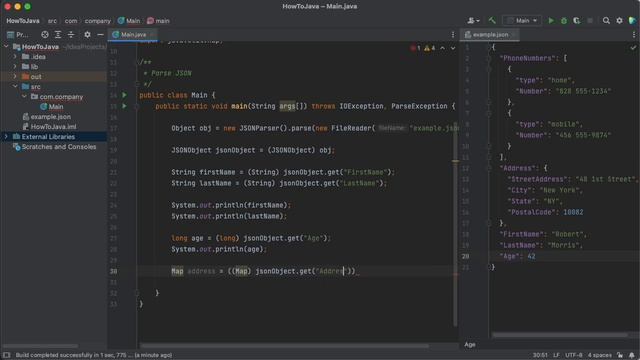Run Main with coverage
The width and height of the screenshot is (640, 360).
(x=577, y=20)
